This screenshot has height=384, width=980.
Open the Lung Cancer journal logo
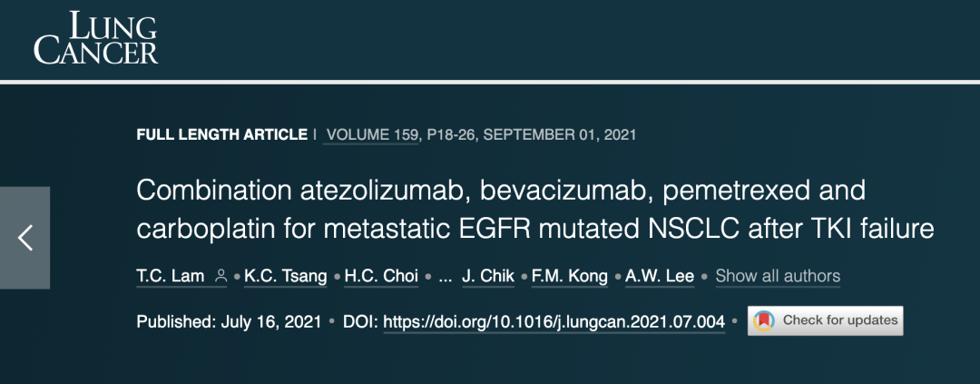click(x=95, y=37)
